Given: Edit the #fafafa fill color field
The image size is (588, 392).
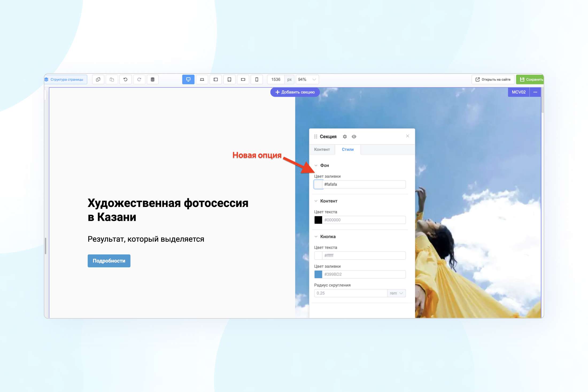Looking at the screenshot, I should pyautogui.click(x=364, y=184).
